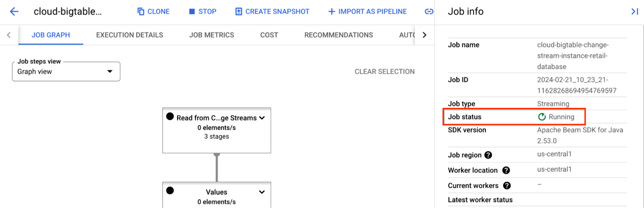Clone the Dataflow job
This screenshot has width=644, height=208.
153,12
